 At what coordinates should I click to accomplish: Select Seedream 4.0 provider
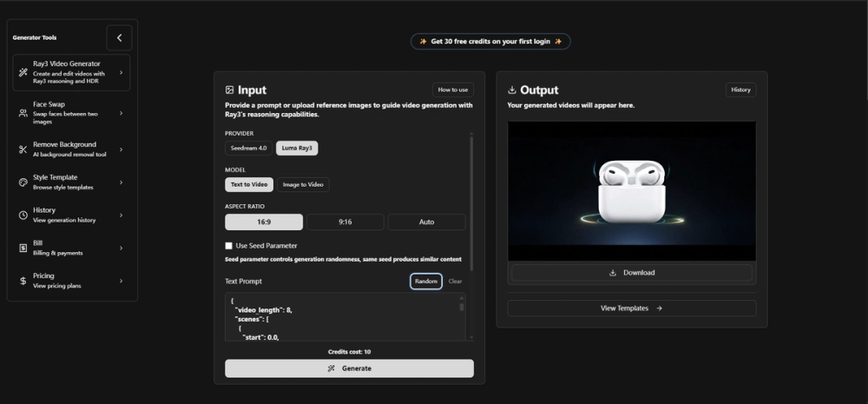(x=248, y=148)
